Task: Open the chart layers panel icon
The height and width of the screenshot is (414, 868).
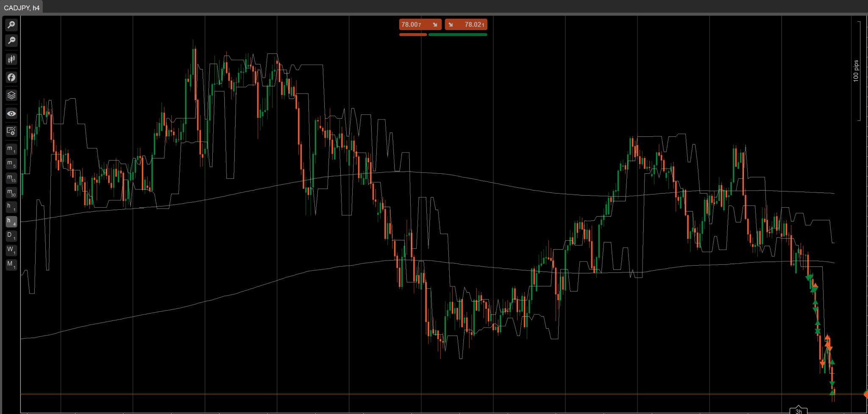Action: [11, 95]
